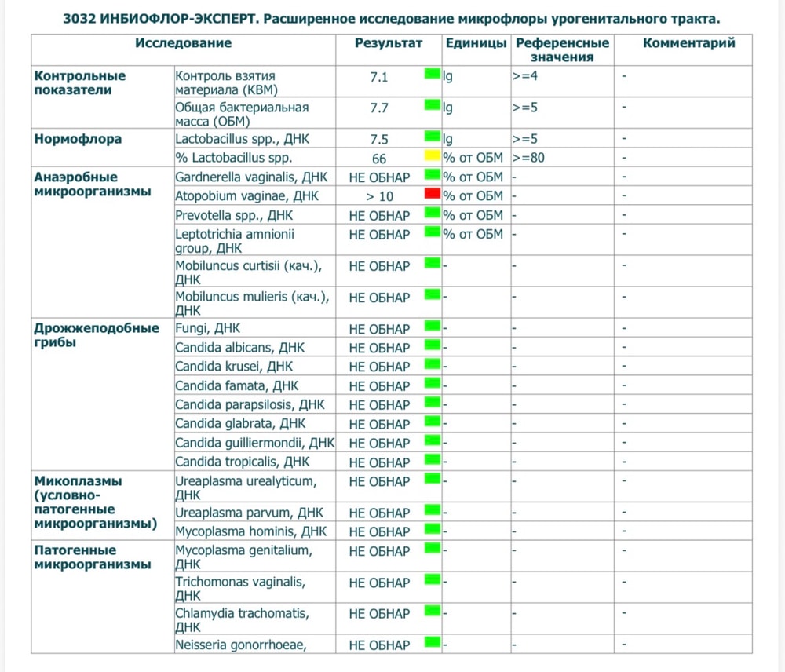Click the yellow indicator for % Lactobacillus spp.
Image resolution: width=785 pixels, height=672 pixels.
click(432, 155)
